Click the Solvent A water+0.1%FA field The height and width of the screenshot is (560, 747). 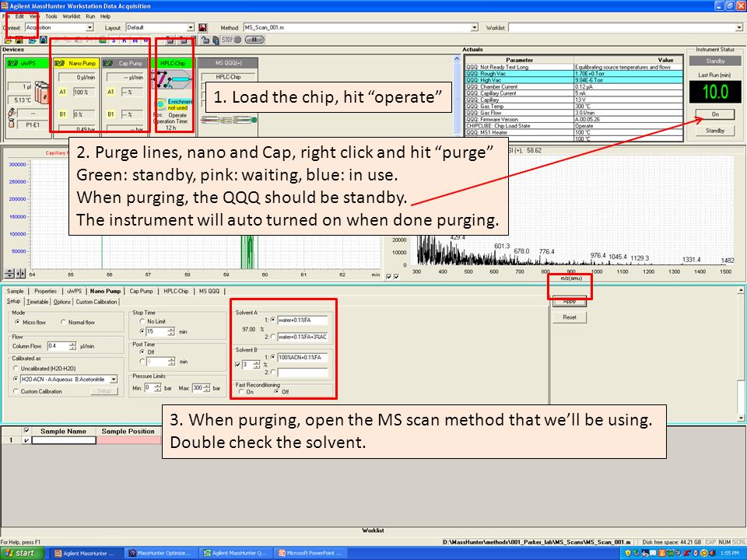point(303,320)
